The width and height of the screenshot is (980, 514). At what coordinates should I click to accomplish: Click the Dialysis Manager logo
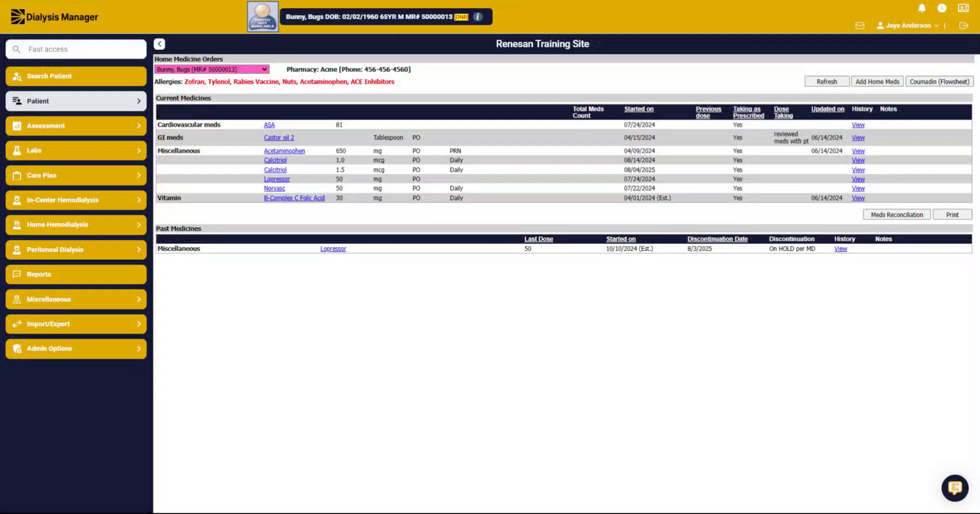(54, 17)
